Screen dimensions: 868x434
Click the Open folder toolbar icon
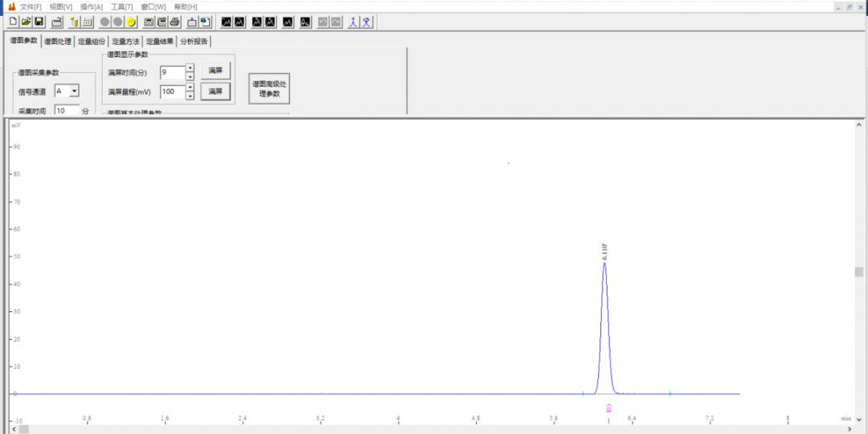click(26, 22)
